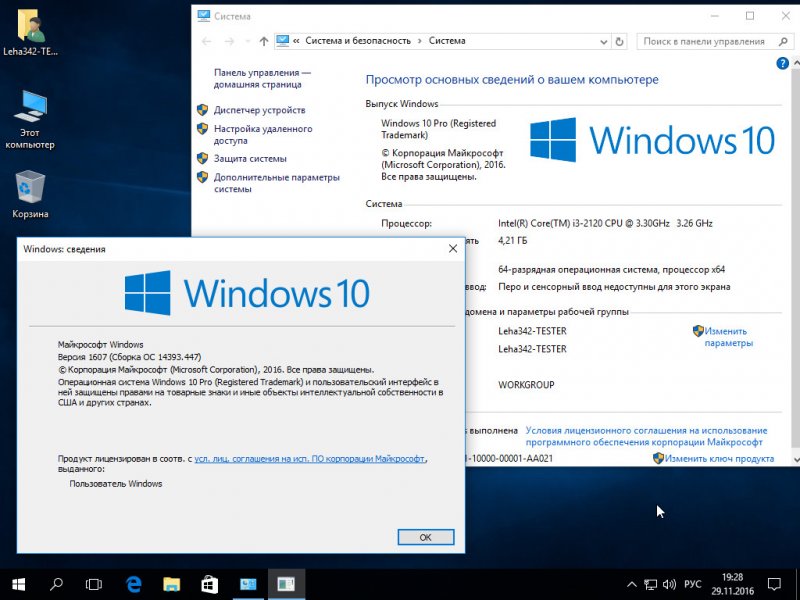Click the memory value 4,21 ГБ

pos(512,240)
